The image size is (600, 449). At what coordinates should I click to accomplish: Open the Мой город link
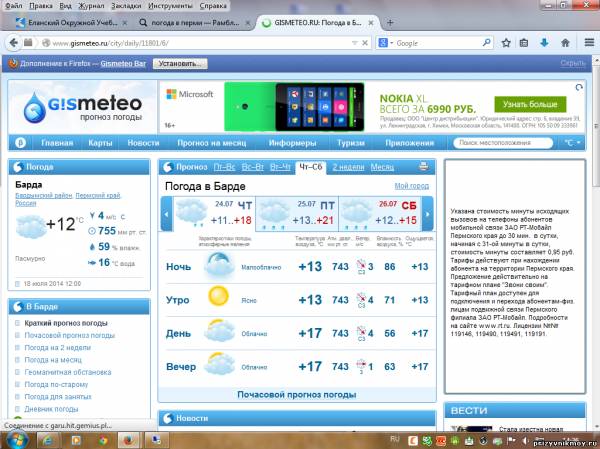[412, 186]
